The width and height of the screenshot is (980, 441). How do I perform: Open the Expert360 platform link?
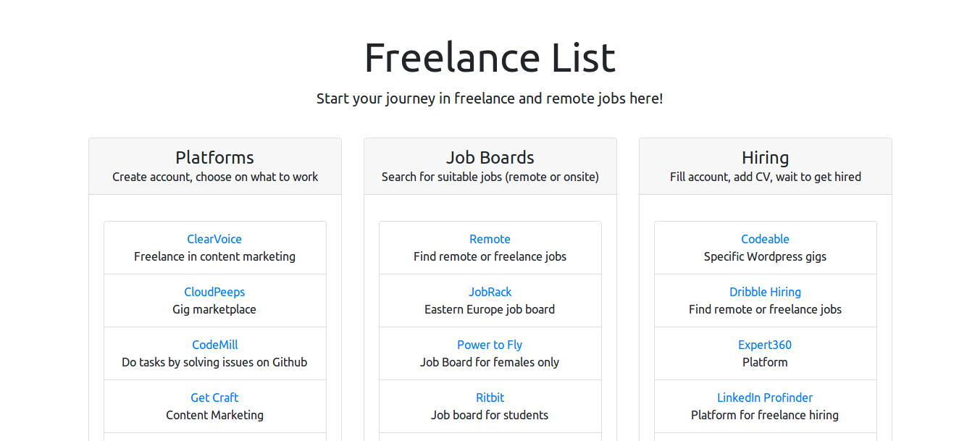(765, 345)
